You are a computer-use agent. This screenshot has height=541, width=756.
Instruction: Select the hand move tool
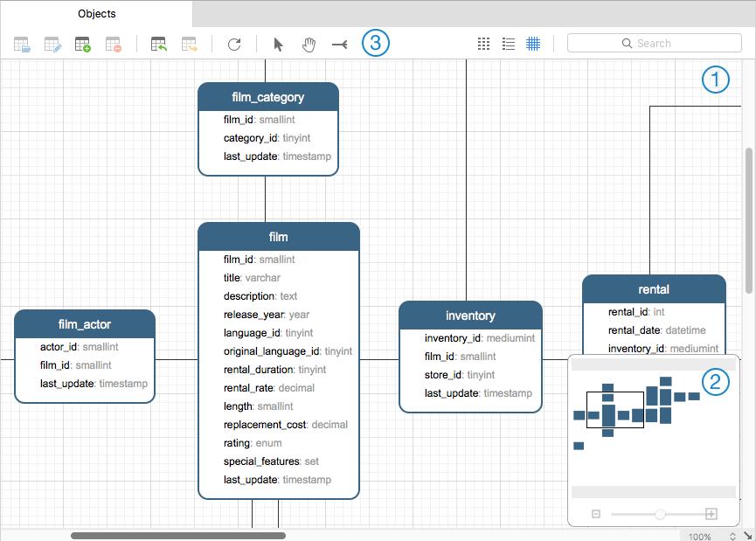[309, 45]
